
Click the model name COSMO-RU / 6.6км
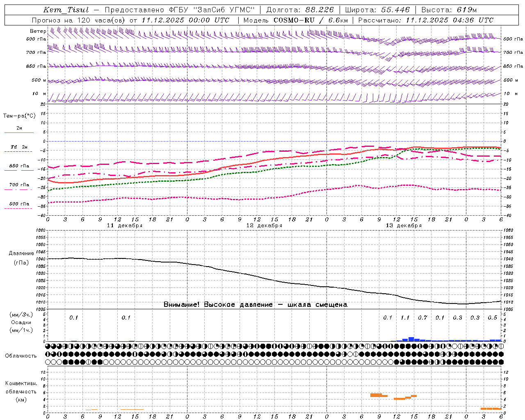coord(311,20)
